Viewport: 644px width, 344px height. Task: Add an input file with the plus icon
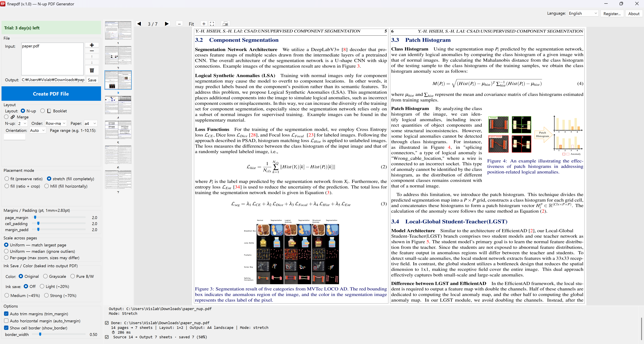(92, 45)
